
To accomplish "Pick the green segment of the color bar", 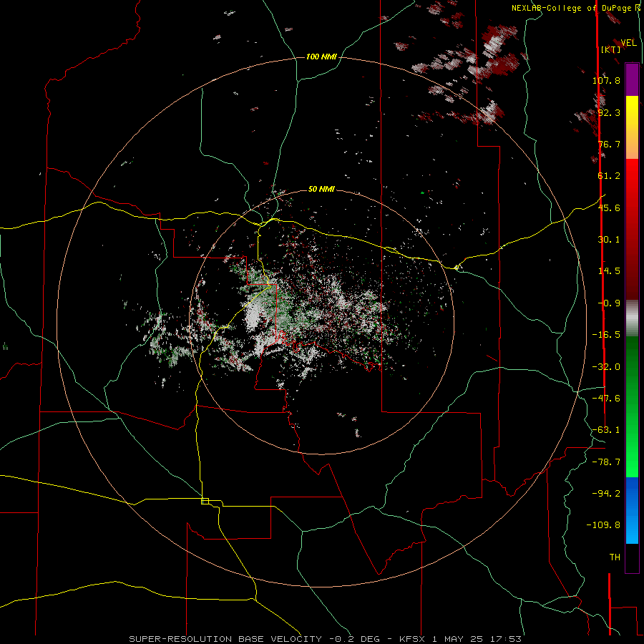I will tap(632, 406).
